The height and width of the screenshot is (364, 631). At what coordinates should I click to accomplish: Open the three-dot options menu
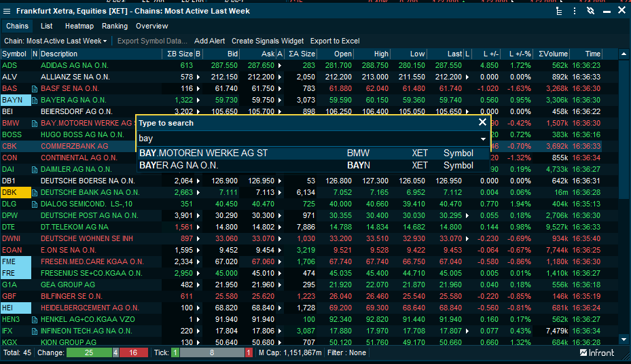[575, 11]
